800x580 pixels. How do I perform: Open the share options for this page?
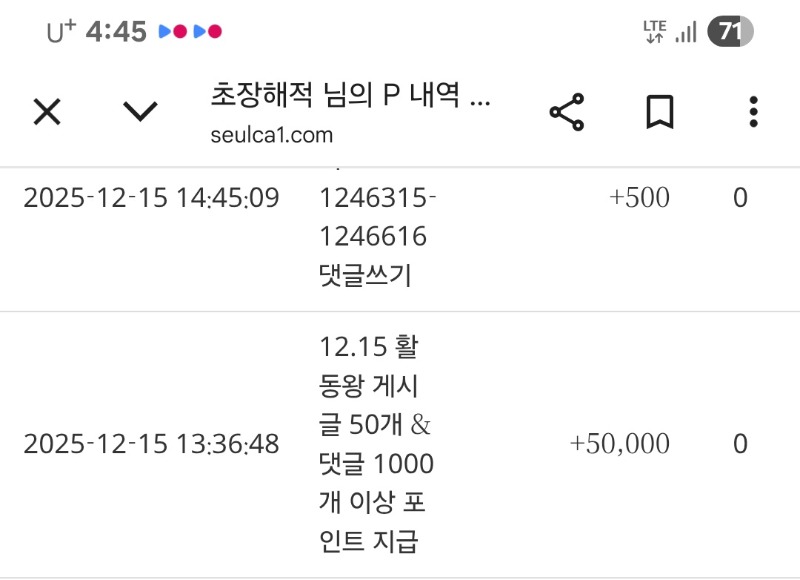click(x=567, y=112)
